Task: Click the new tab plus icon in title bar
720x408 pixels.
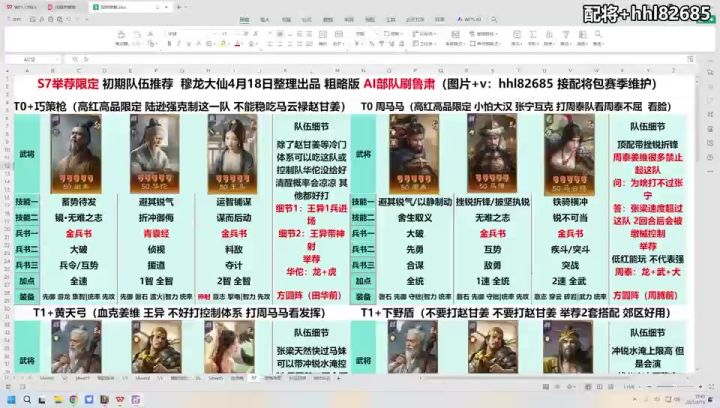Action: point(179,7)
